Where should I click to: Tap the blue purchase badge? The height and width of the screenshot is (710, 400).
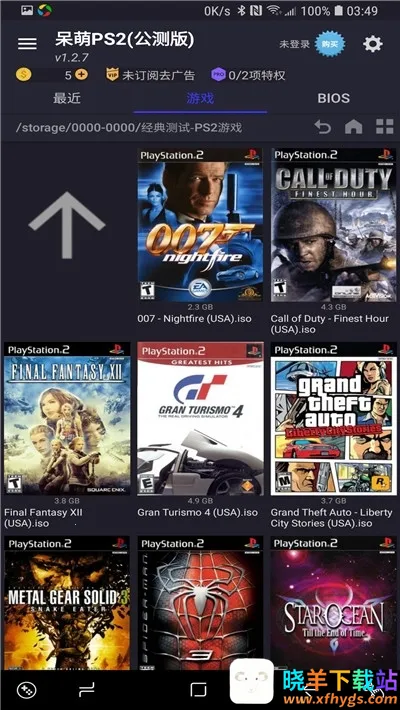tap(330, 44)
